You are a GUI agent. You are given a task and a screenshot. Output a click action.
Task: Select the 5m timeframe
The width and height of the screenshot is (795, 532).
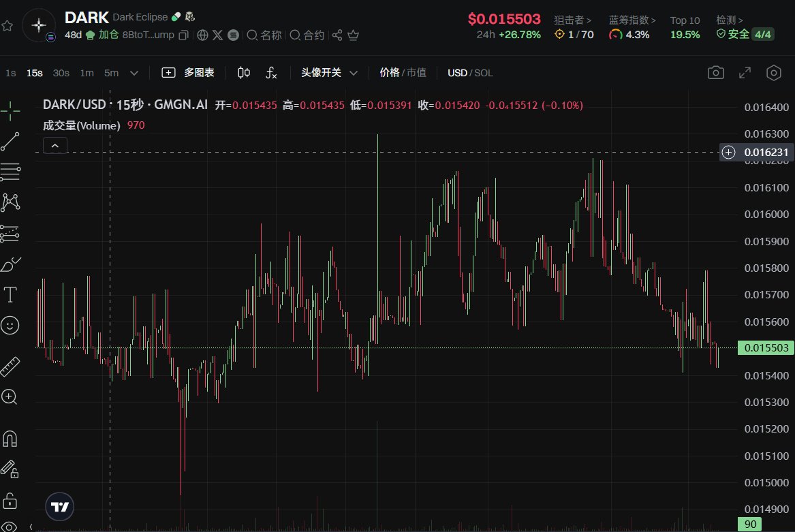coord(111,73)
